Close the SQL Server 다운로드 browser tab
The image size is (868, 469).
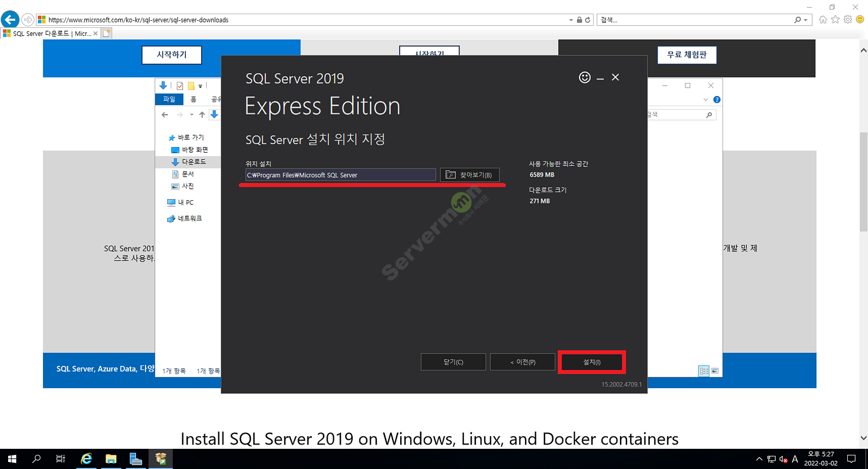click(95, 33)
